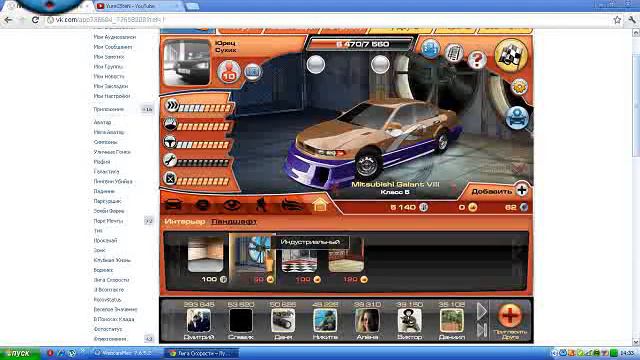Click the checkered flag race icon
Screen dimensions: 640x360
point(511,56)
